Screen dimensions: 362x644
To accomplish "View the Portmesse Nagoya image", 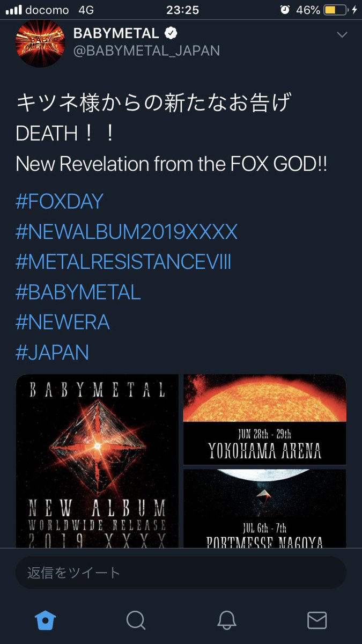I will click(265, 508).
